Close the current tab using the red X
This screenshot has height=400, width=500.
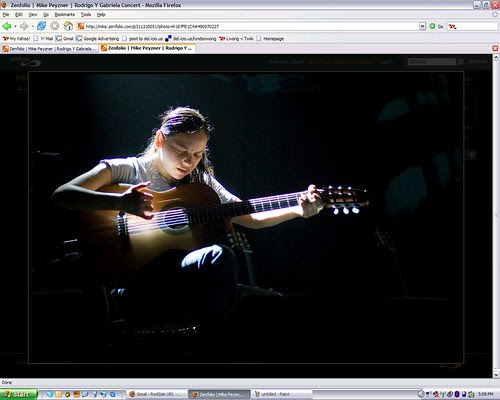[x=495, y=48]
